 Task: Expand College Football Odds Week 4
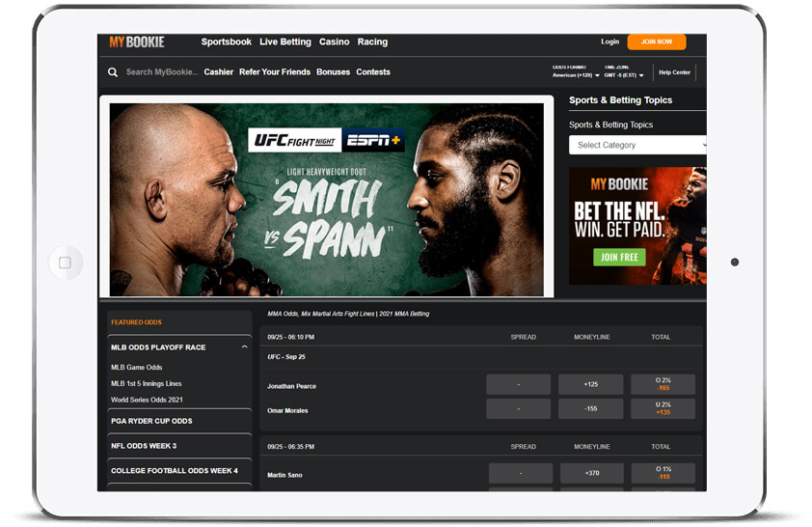pyautogui.click(x=179, y=471)
